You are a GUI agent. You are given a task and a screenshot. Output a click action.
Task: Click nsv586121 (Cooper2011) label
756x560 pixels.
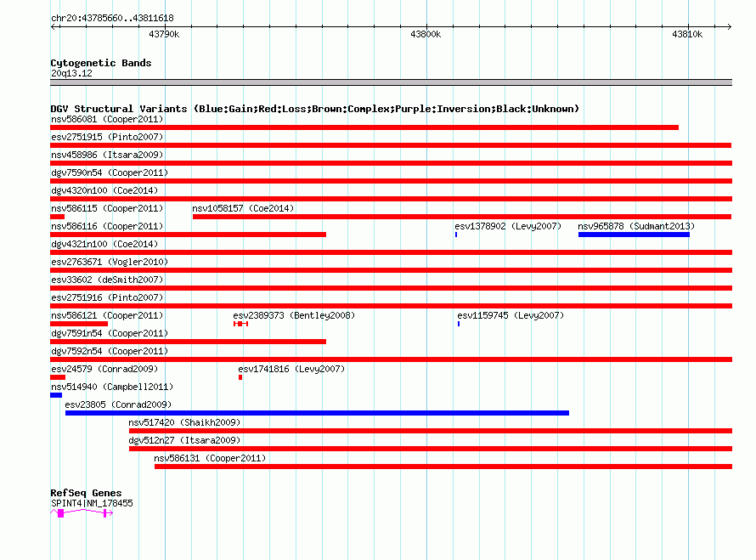point(107,315)
